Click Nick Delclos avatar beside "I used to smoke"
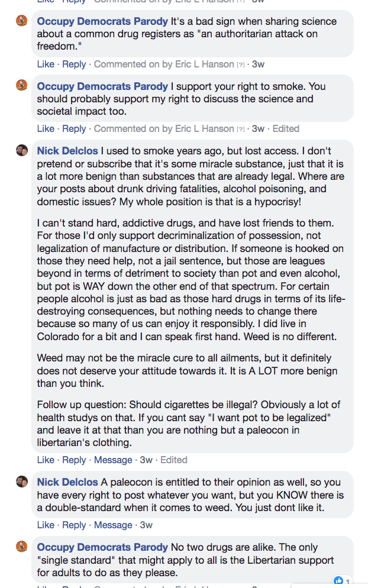 coord(22,151)
